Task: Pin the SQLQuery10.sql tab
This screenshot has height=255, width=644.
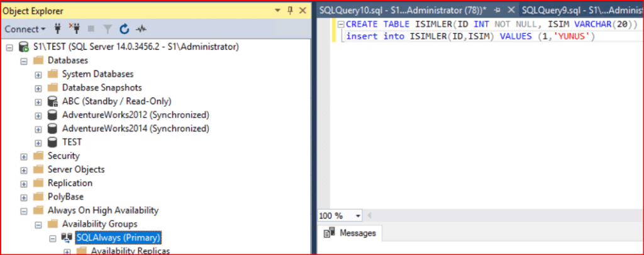Action: tap(497, 10)
